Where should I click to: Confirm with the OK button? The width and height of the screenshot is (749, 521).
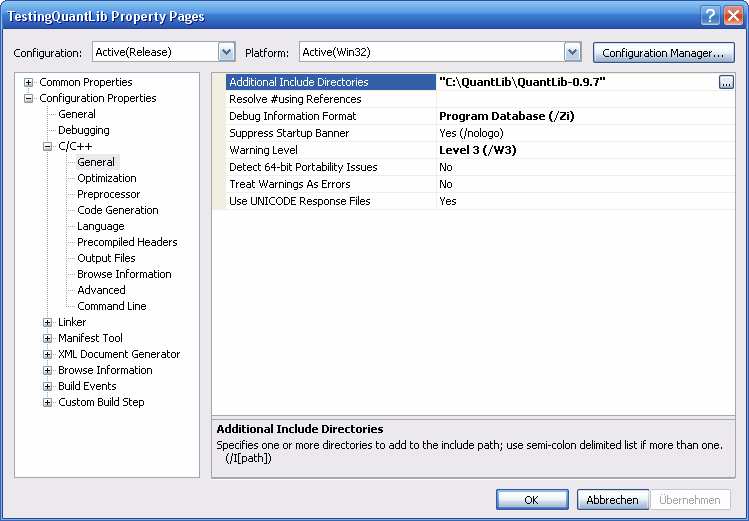pos(532,500)
